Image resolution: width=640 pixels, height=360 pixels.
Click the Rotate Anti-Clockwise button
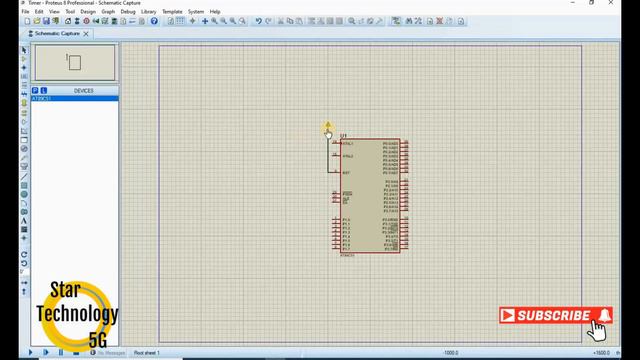tap(24, 263)
